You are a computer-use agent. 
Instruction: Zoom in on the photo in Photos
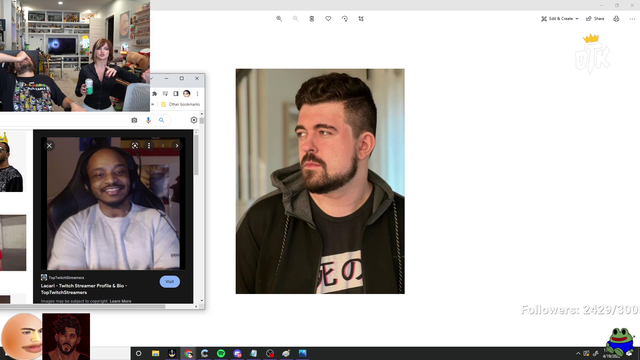click(x=279, y=19)
